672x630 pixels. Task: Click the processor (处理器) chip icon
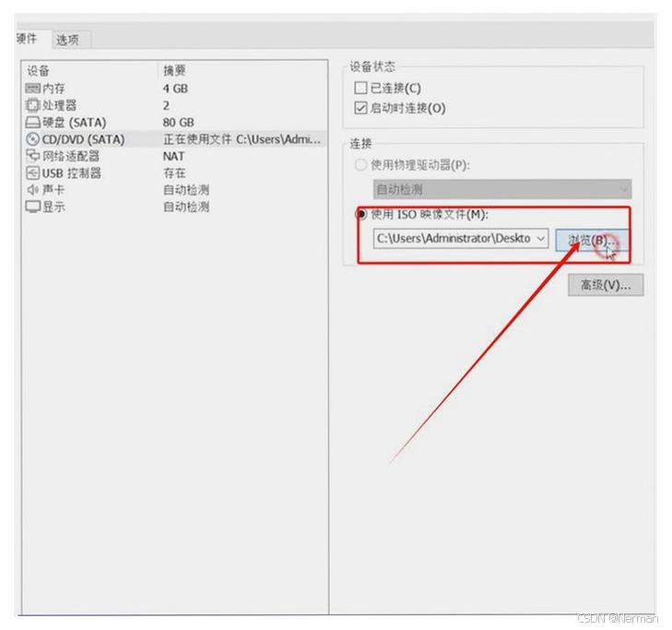[x=32, y=105]
